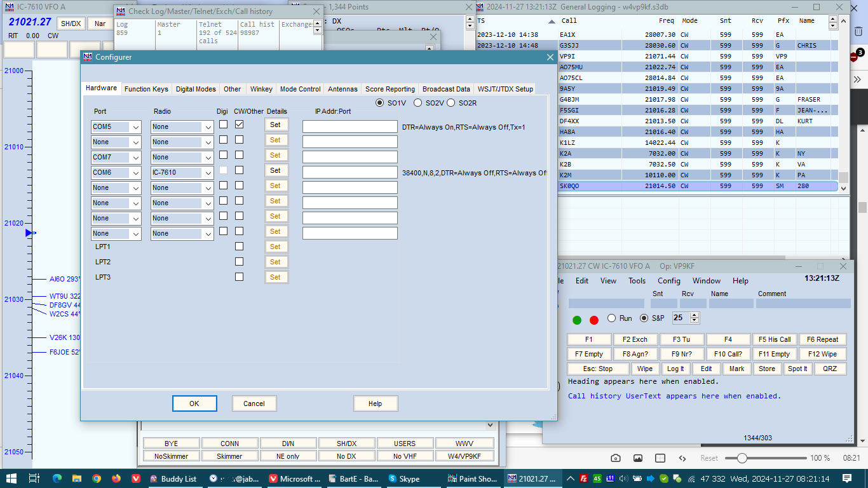Click the Comment input field

click(x=804, y=304)
